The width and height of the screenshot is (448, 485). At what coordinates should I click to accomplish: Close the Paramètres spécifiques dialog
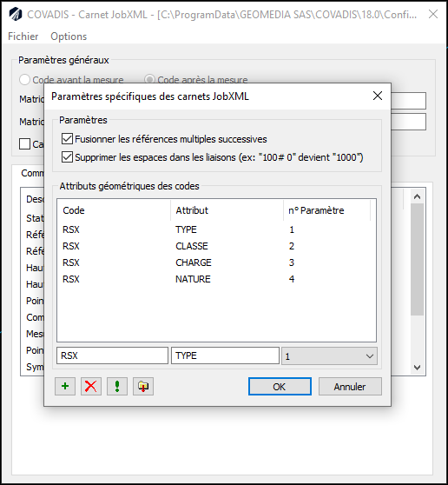(x=378, y=96)
